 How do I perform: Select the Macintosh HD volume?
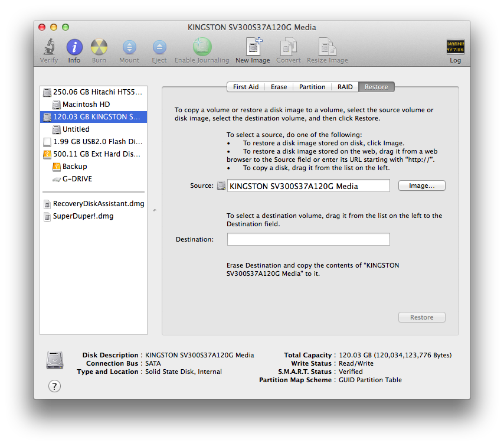coord(93,104)
